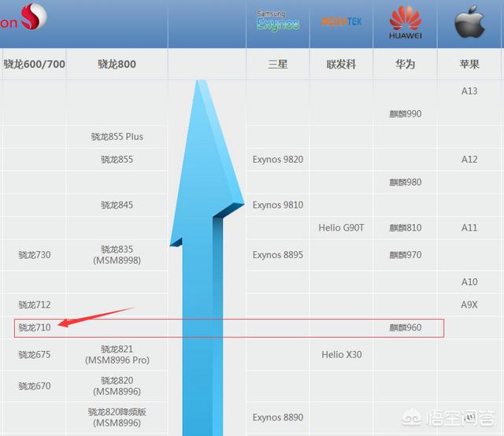Click the 骁龙820 (MSM8996) cell

[117, 386]
